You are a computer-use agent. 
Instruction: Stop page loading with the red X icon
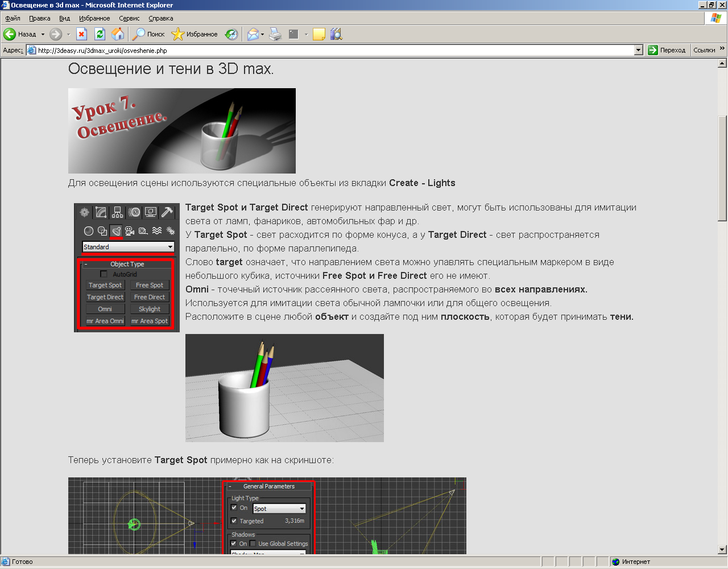click(82, 34)
